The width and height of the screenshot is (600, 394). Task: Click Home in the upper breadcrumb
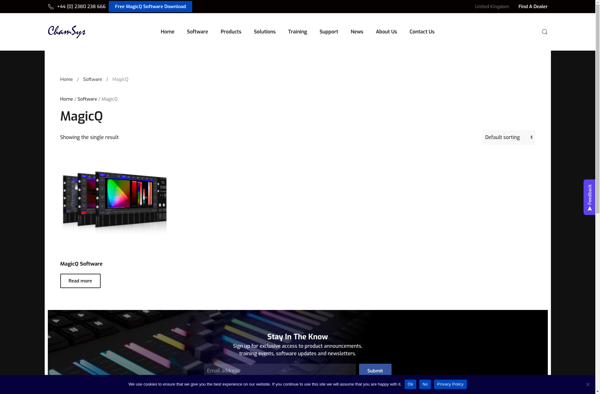coord(66,79)
